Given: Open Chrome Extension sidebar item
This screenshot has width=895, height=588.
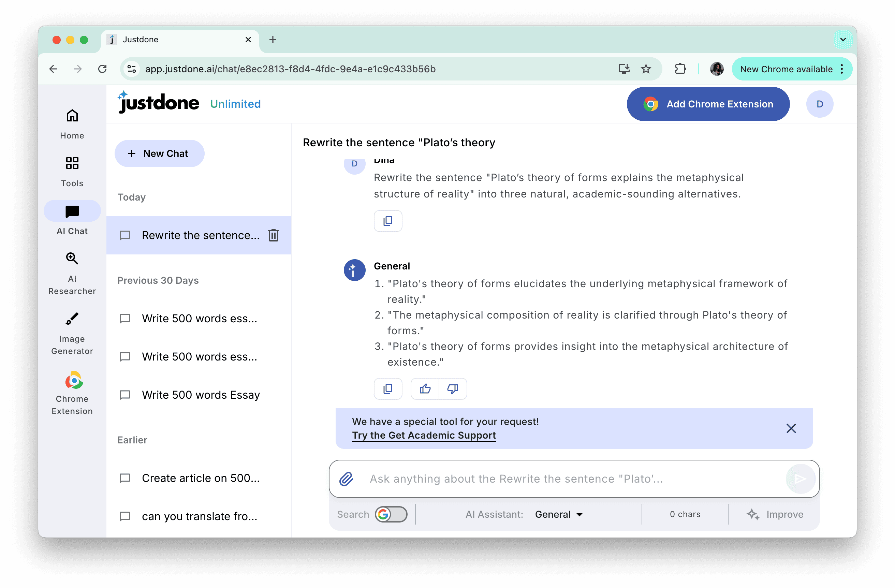Looking at the screenshot, I should tap(72, 393).
